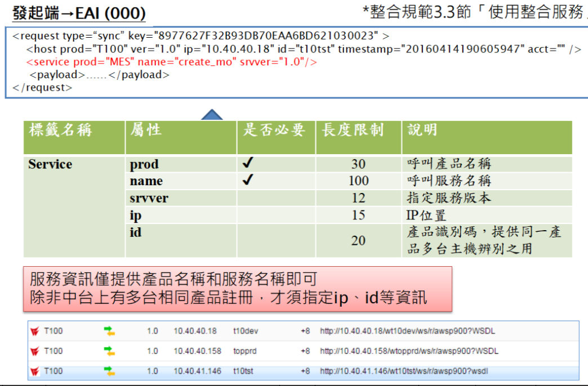The image size is (588, 386).
Task: Click the required checkmark for name
Action: point(247,181)
